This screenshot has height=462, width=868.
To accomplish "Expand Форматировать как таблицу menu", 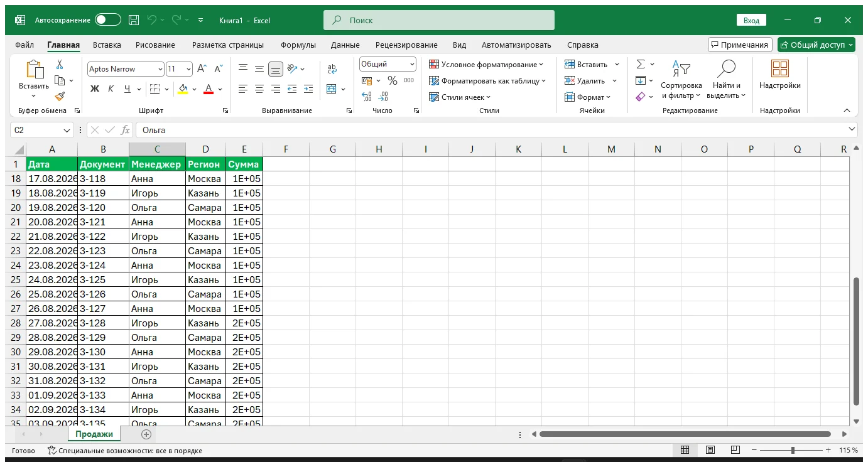I will pyautogui.click(x=487, y=80).
